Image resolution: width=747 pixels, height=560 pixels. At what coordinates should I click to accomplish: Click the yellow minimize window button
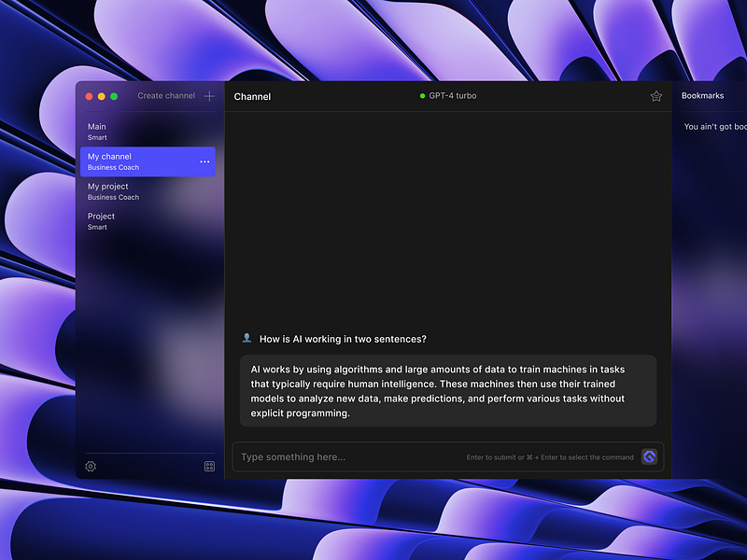(102, 96)
